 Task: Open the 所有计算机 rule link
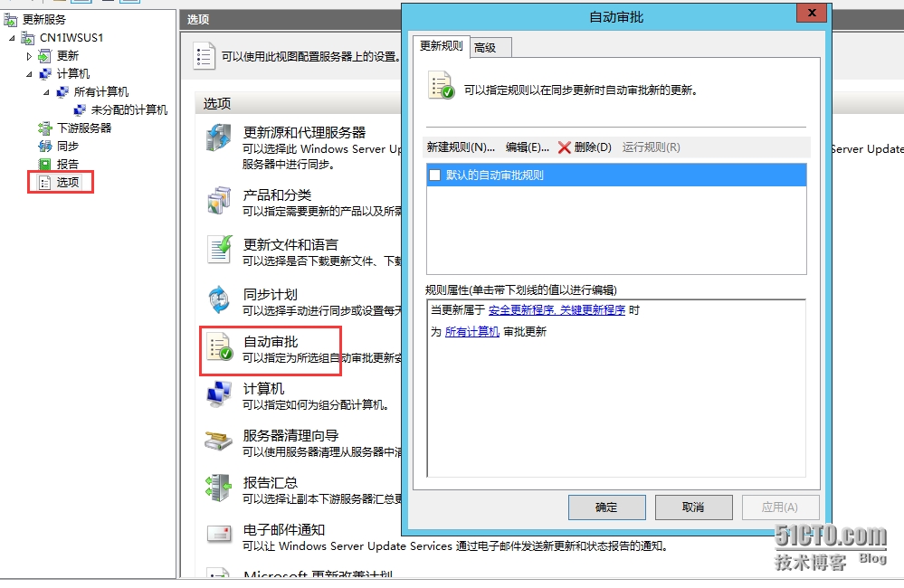(x=471, y=332)
